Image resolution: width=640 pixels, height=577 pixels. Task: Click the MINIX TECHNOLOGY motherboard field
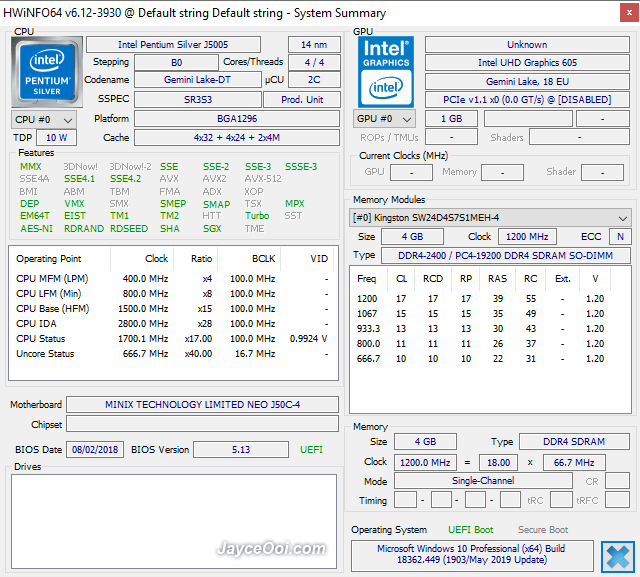pos(202,404)
